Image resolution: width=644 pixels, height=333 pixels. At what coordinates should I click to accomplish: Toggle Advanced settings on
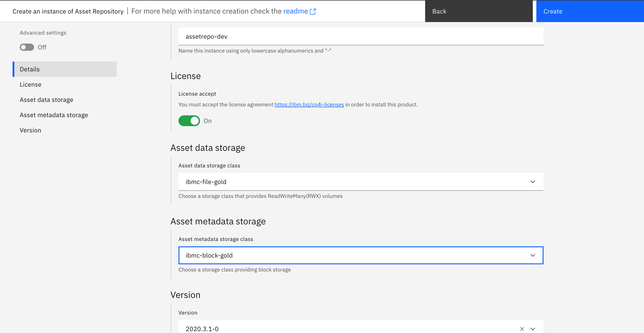[27, 47]
